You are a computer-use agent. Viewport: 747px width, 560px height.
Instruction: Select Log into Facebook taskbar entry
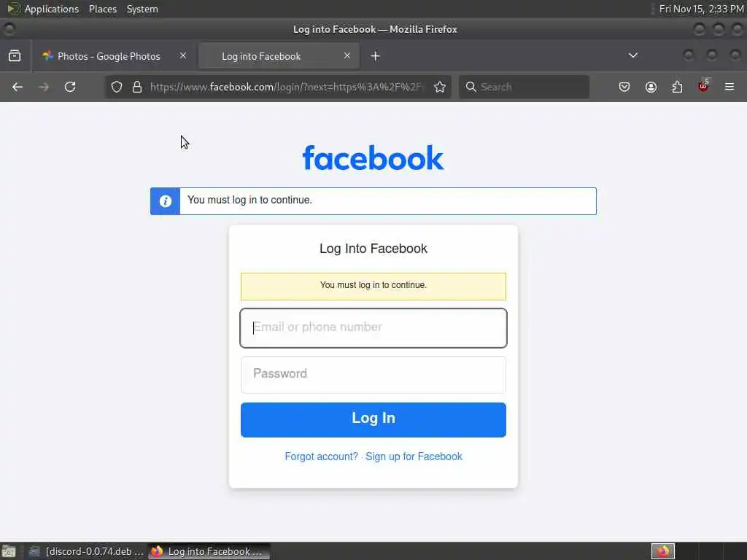pos(209,551)
